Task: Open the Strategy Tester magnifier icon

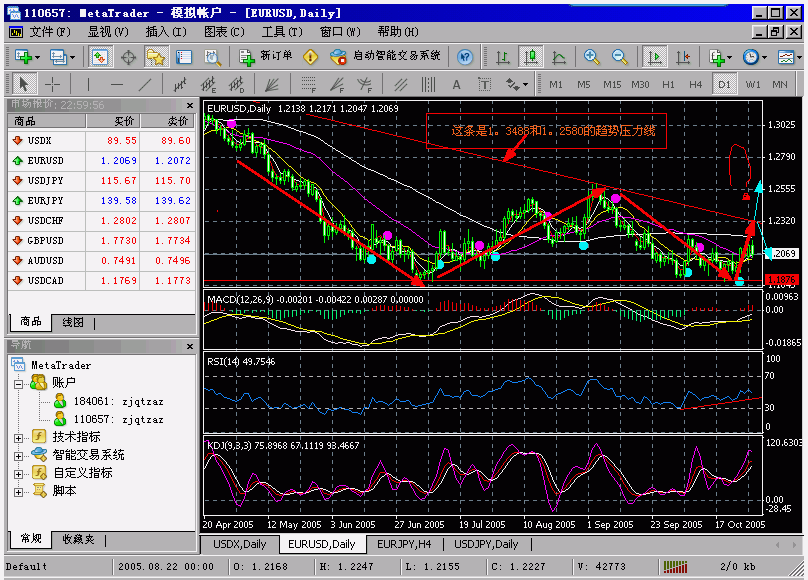Action: (x=212, y=57)
